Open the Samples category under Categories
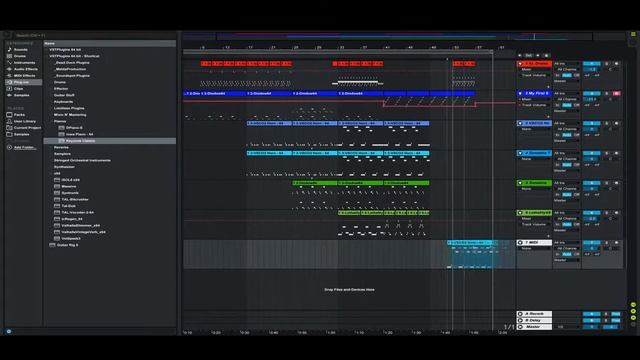This screenshot has height=360, width=640. 21,95
